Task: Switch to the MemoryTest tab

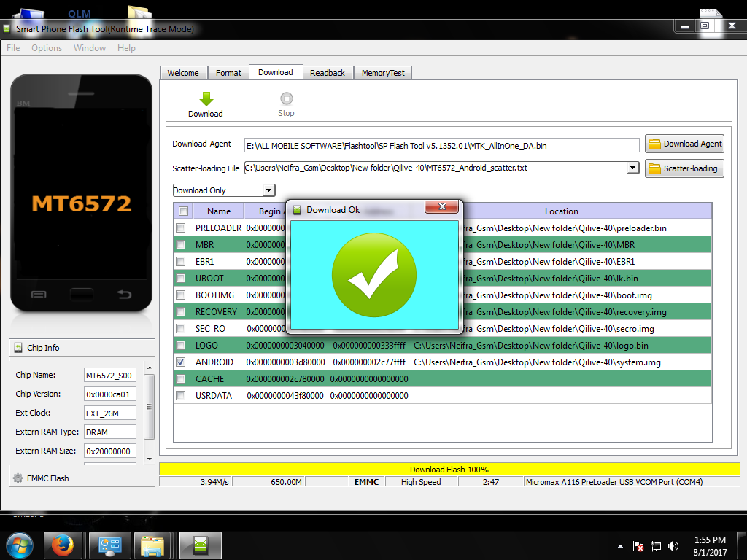Action: point(383,73)
